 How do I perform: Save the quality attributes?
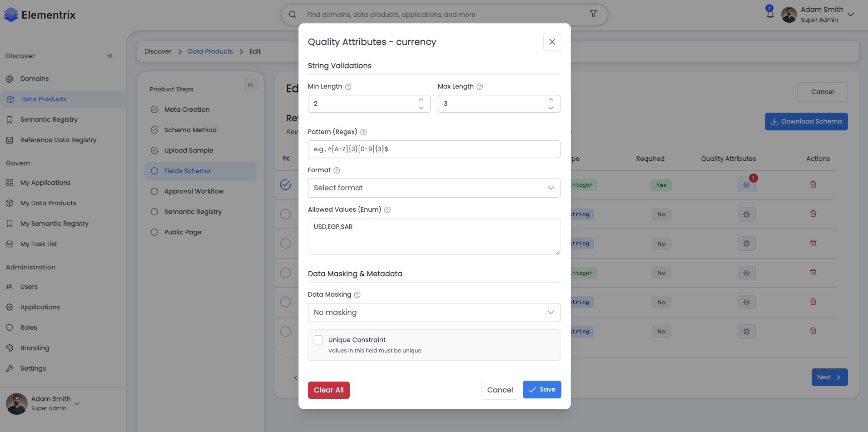pos(542,390)
